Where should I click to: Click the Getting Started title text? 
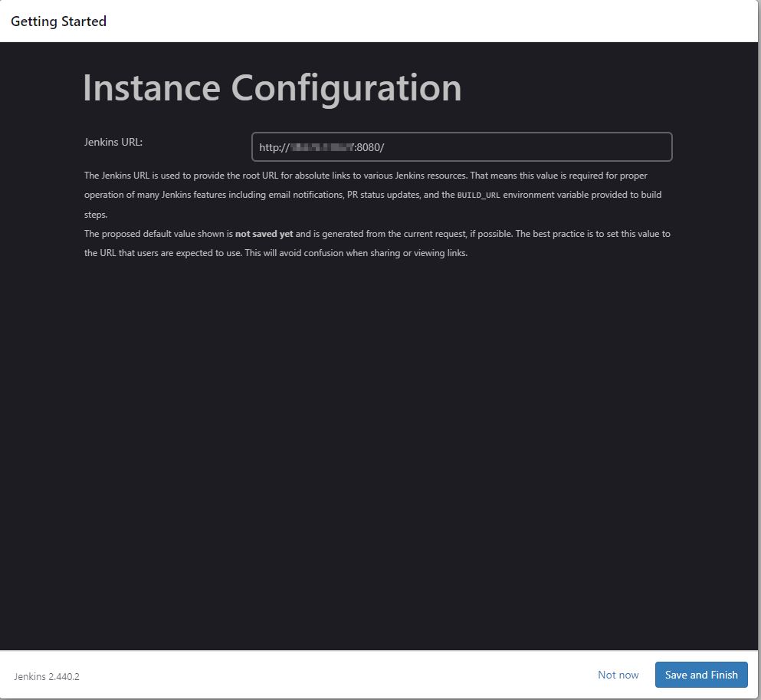pyautogui.click(x=59, y=21)
